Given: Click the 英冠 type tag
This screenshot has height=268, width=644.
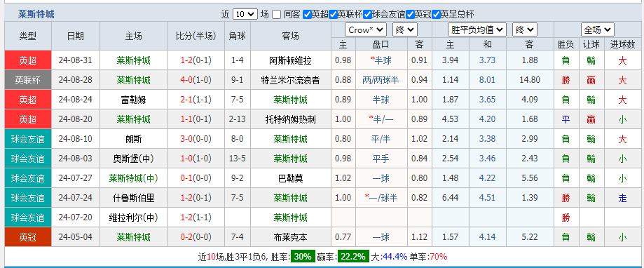Looking at the screenshot, I should point(28,238).
